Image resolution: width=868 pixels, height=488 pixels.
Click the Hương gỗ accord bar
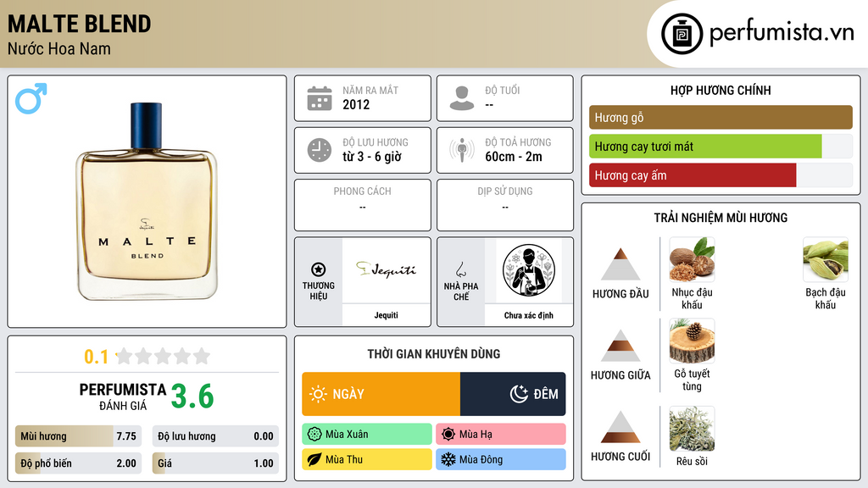coord(721,117)
